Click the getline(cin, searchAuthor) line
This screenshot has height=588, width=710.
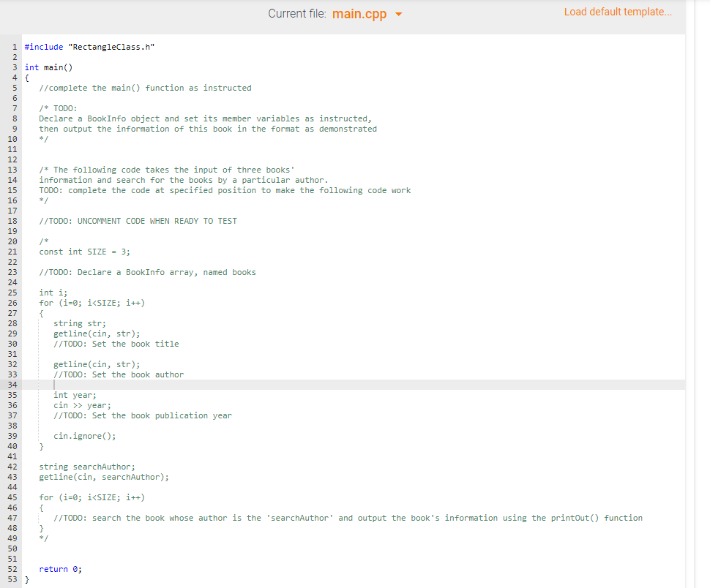click(100, 476)
